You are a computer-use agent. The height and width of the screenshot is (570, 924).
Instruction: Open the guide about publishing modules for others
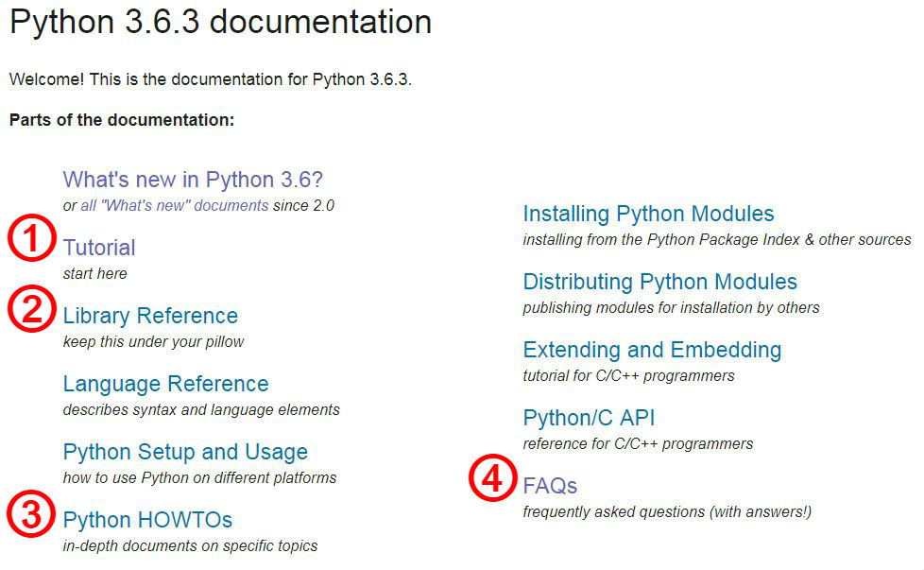click(659, 282)
